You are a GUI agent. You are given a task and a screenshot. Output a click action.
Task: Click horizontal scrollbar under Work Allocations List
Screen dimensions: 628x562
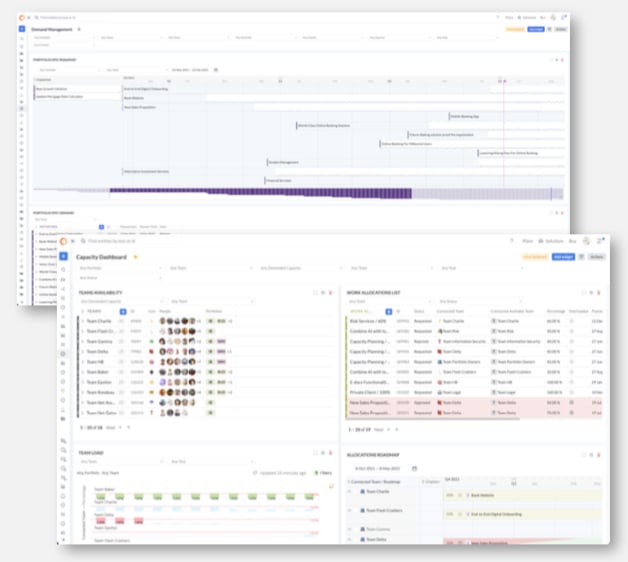point(433,419)
